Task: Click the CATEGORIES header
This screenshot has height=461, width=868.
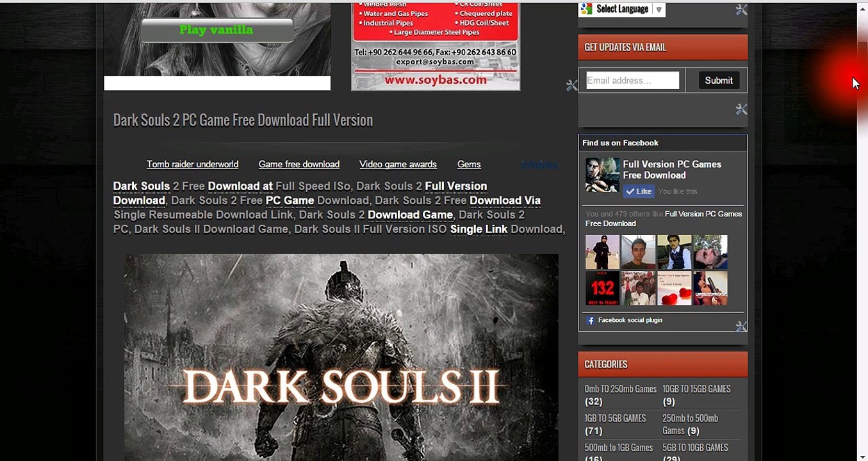Action: [x=662, y=364]
